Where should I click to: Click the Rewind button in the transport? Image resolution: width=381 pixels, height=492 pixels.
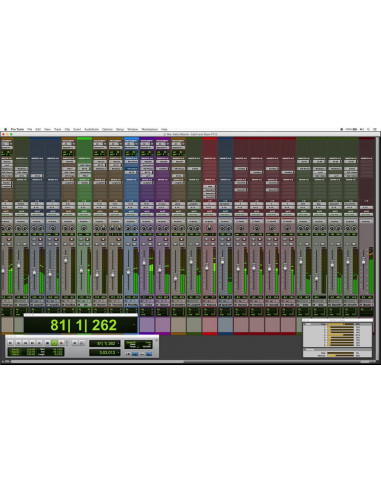click(x=25, y=343)
